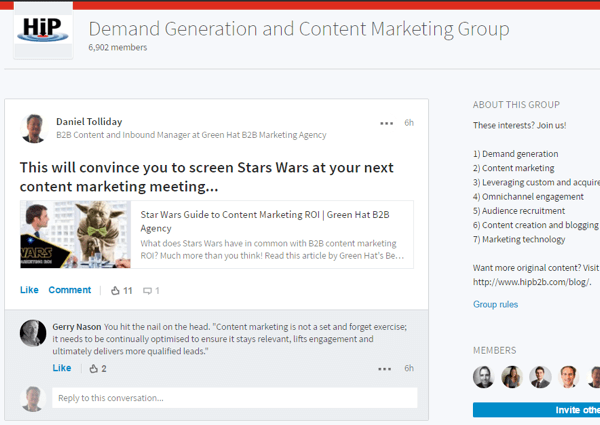This screenshot has height=425, width=600.
Task: Click the '1) Demand generation' list item
Action: 515,154
